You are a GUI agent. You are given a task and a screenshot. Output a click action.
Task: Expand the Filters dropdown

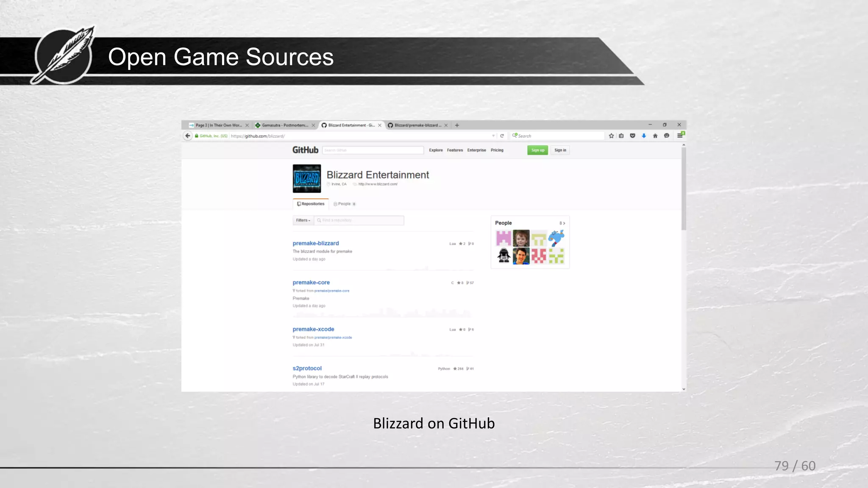(x=303, y=220)
